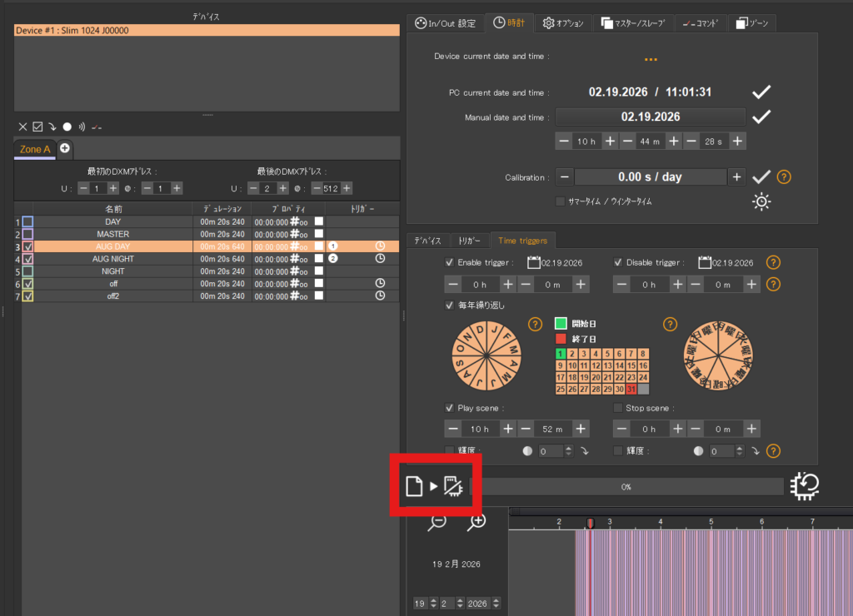Screen dimensions: 853x616
Task: Uncheck the 毎年繰り返し yearly repeat checkbox
Action: coord(451,305)
